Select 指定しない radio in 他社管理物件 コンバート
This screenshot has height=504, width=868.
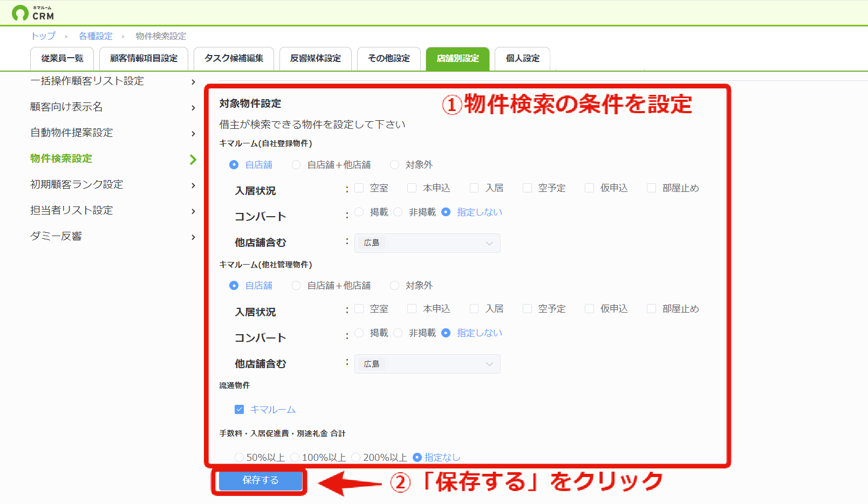tap(446, 333)
